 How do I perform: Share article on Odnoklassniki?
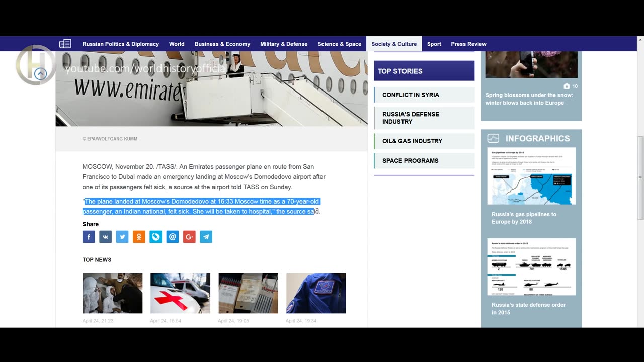(139, 237)
